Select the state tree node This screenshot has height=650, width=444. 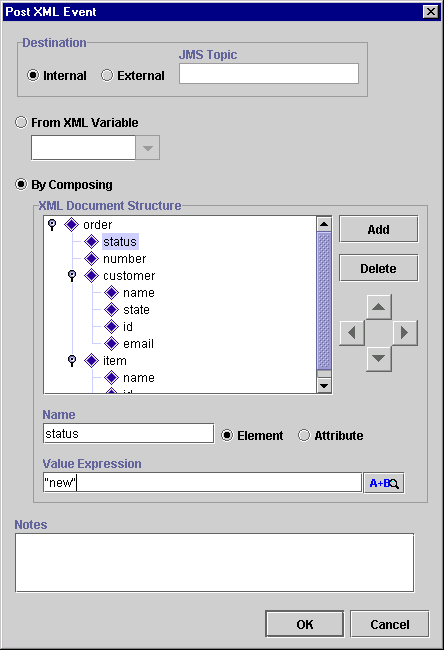[x=136, y=310]
